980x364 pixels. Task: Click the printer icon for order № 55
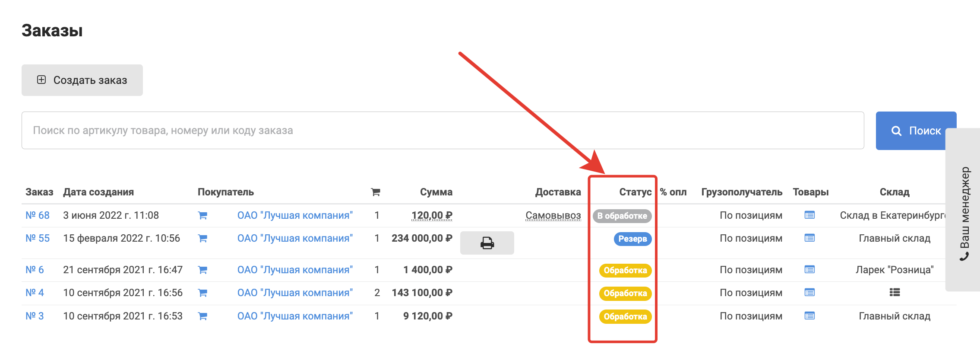(x=487, y=243)
